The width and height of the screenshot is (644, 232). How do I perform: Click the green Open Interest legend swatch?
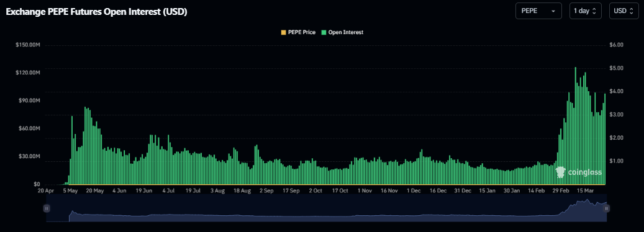324,32
